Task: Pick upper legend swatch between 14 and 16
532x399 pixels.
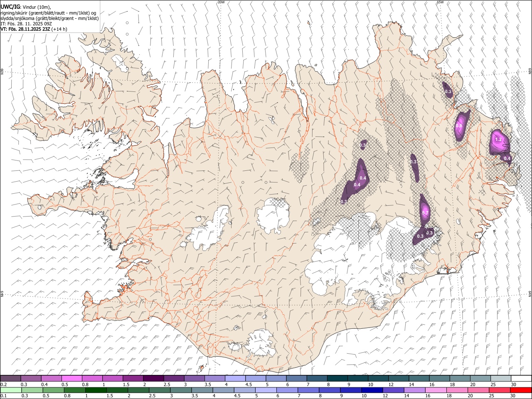Action: coord(419,378)
